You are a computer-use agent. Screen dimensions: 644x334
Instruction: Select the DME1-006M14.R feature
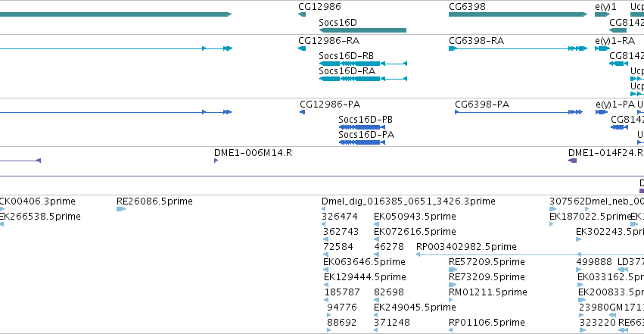tap(216, 161)
